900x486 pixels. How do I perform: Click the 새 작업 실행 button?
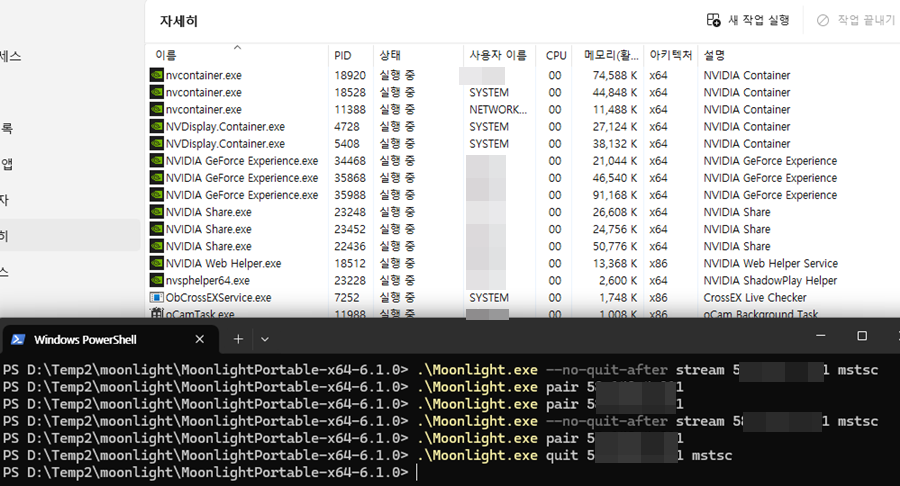[x=748, y=20]
